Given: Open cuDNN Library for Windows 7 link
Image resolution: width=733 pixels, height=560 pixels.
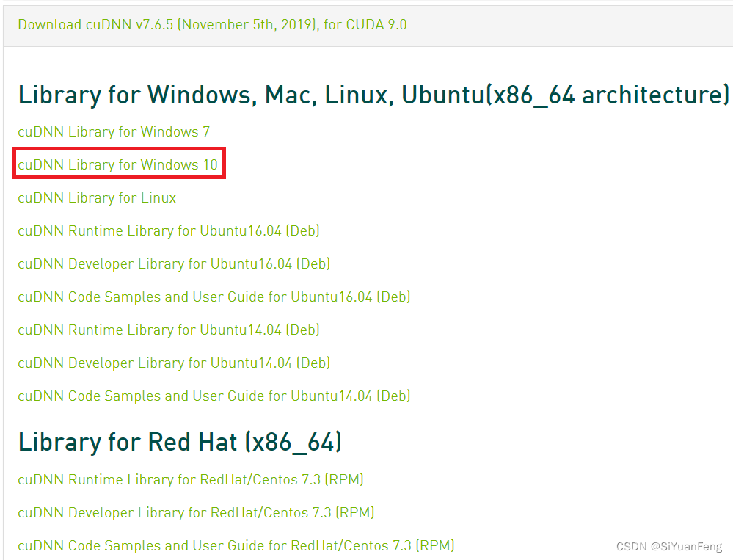Looking at the screenshot, I should [114, 132].
